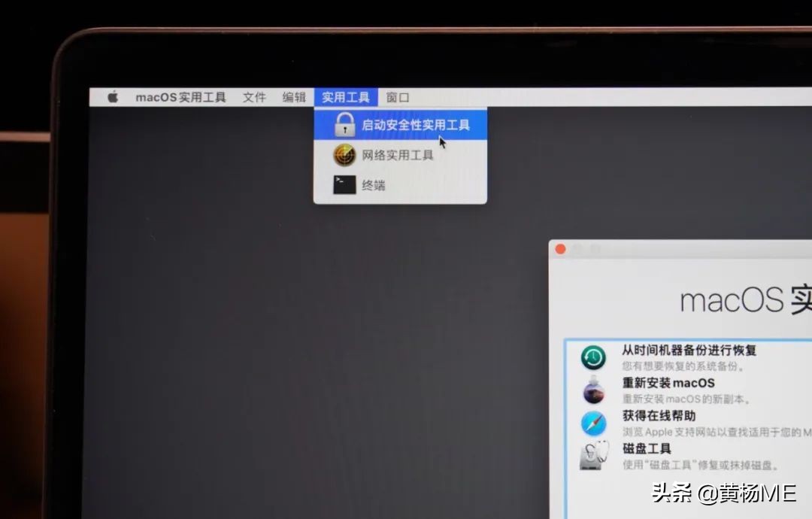Open the Apple menu

(x=113, y=96)
